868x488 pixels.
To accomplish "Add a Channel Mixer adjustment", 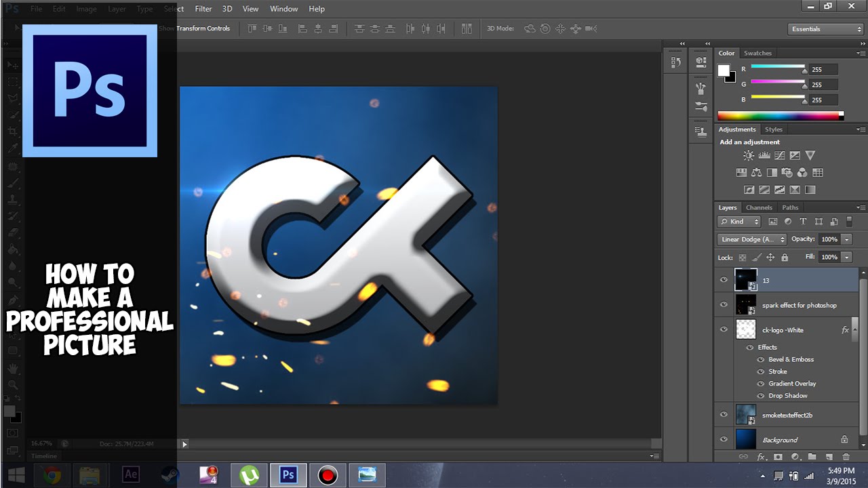I will pyautogui.click(x=802, y=173).
